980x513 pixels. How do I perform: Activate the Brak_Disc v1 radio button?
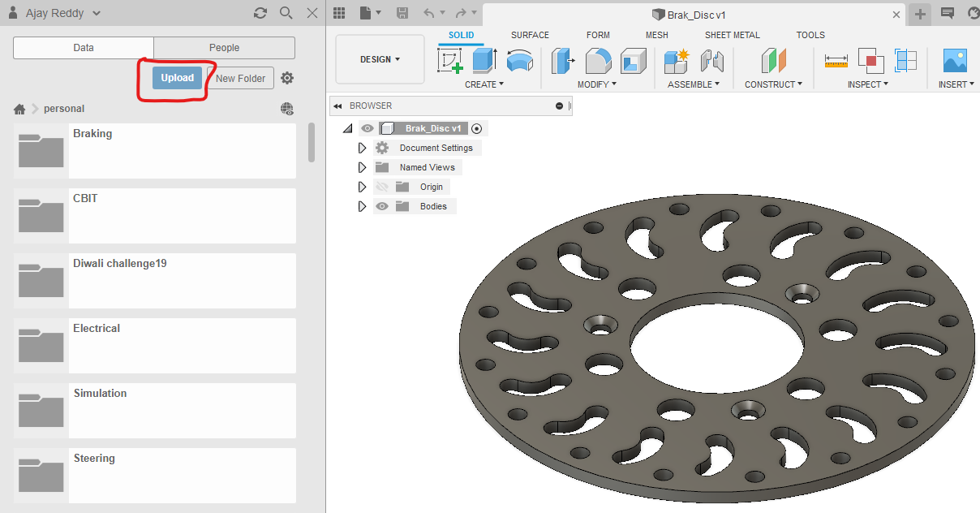pos(477,128)
